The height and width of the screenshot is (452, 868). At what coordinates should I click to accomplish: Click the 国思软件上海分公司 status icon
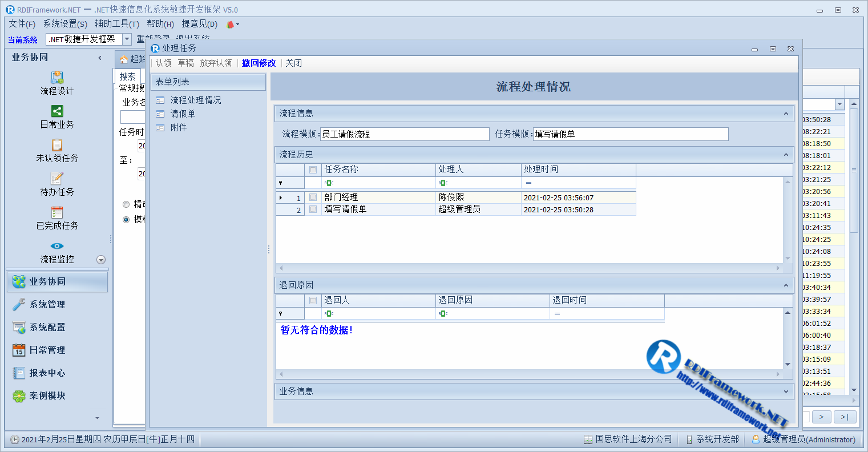588,439
